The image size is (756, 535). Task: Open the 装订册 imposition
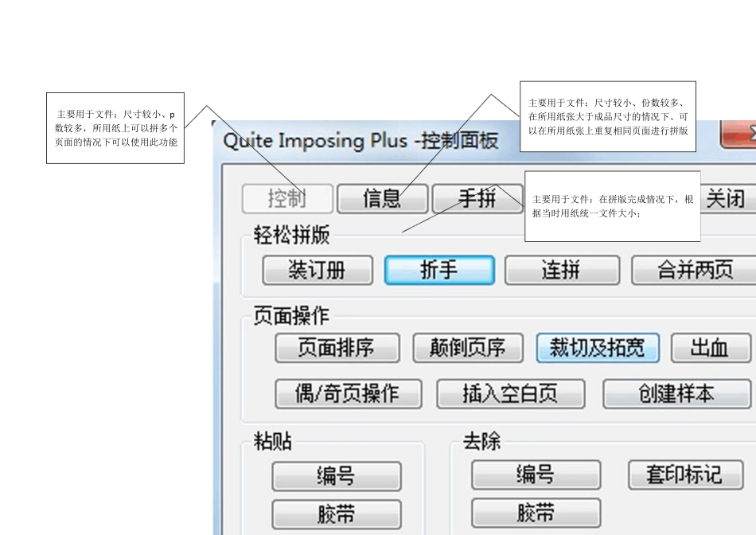click(x=318, y=270)
